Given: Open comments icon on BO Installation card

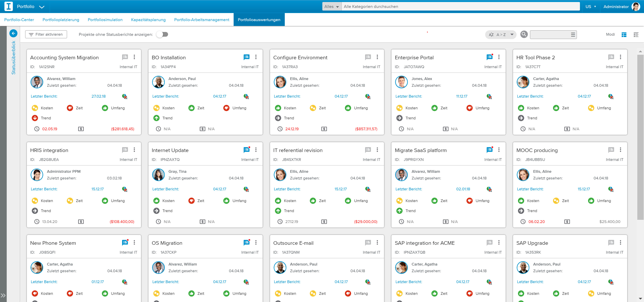Looking at the screenshot, I should [246, 57].
